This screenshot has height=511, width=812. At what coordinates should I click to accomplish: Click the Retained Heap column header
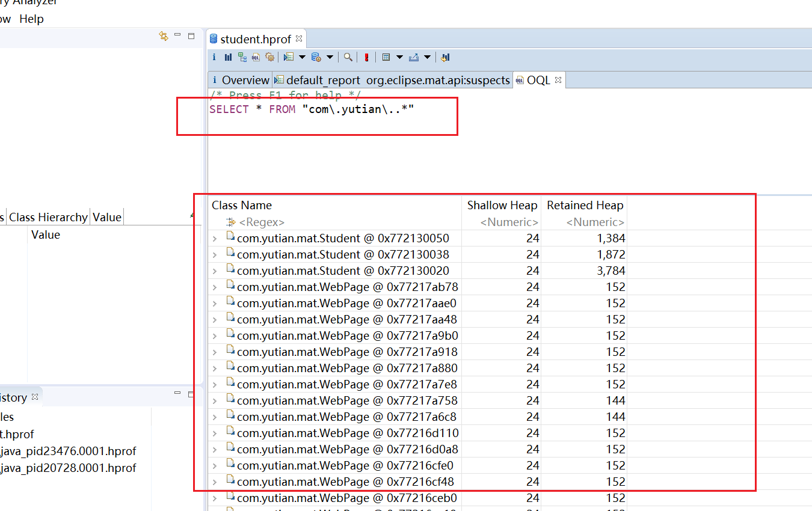(x=584, y=205)
